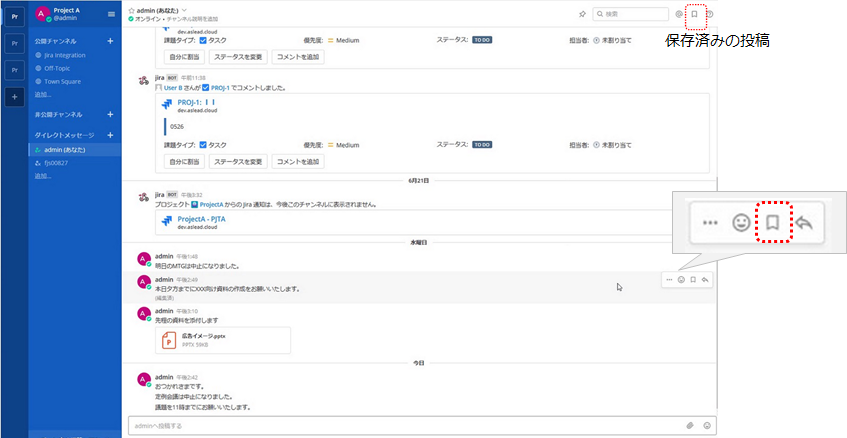Open the Off-Topic channel

tap(57, 69)
